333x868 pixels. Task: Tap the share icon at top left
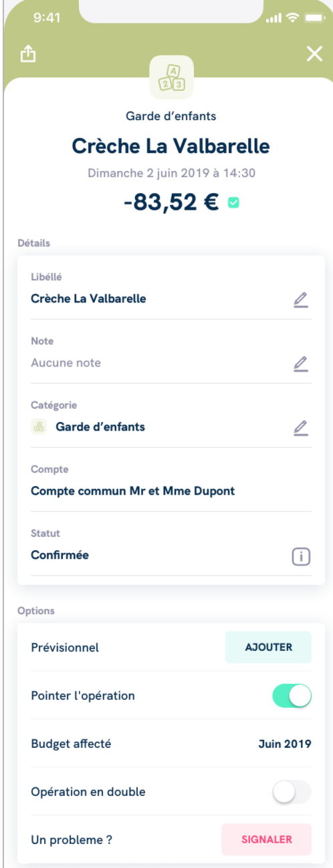26,55
